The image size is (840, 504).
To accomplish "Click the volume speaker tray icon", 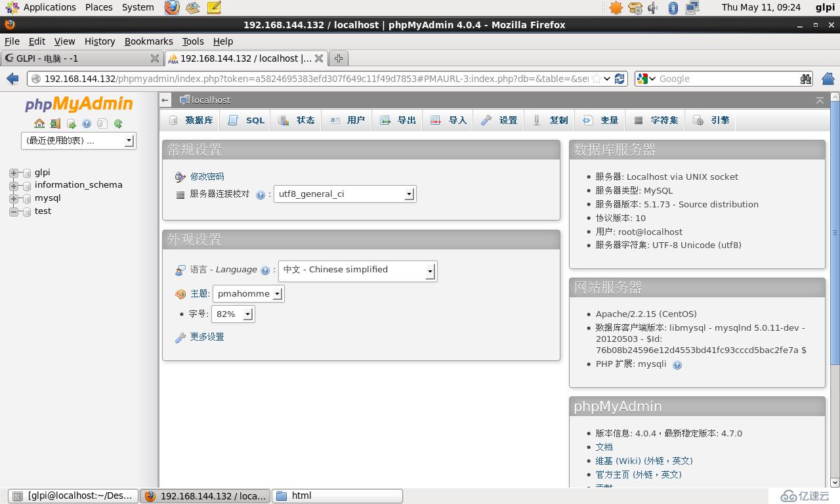I will (653, 8).
